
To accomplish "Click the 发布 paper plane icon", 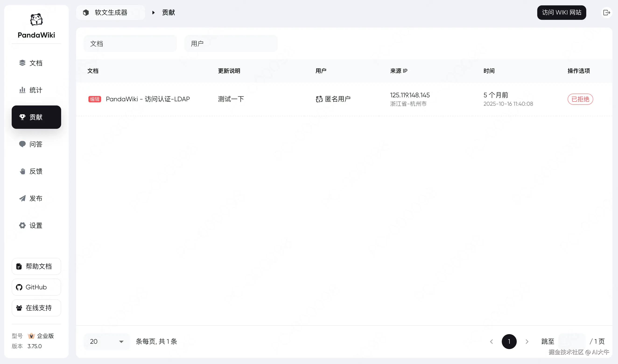I will tap(22, 198).
